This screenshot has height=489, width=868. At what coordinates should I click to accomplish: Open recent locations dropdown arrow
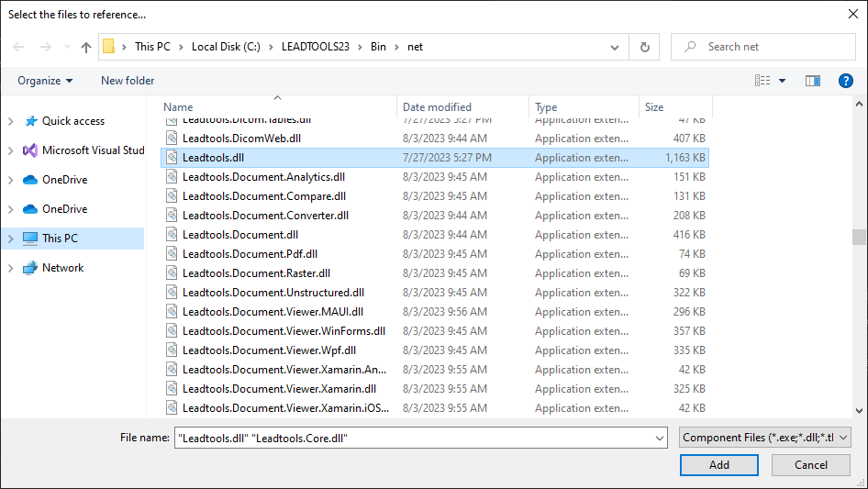(x=67, y=47)
